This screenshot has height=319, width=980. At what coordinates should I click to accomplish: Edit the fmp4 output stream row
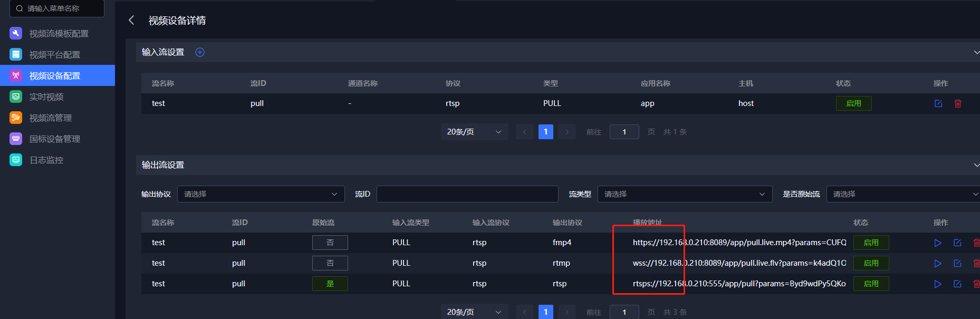pos(957,243)
